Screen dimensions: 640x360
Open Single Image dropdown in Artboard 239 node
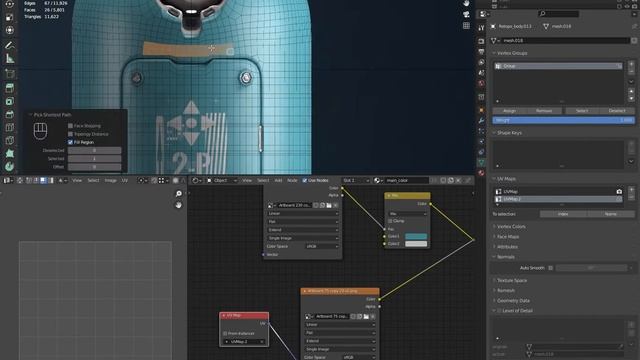[302, 238]
